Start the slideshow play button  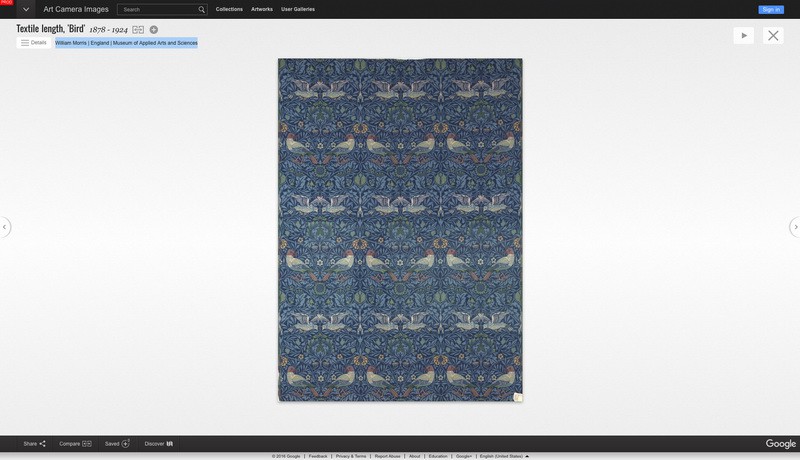[x=743, y=35]
